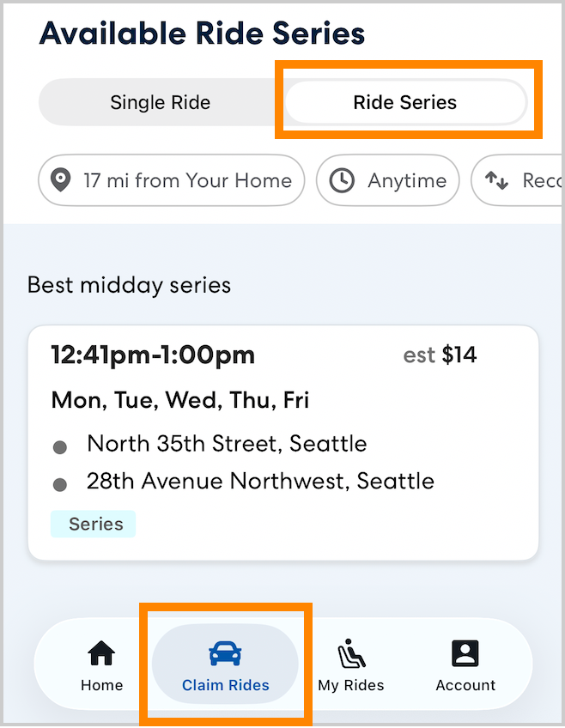
Task: Click the Series tag on the ride card
Action: pos(93,524)
